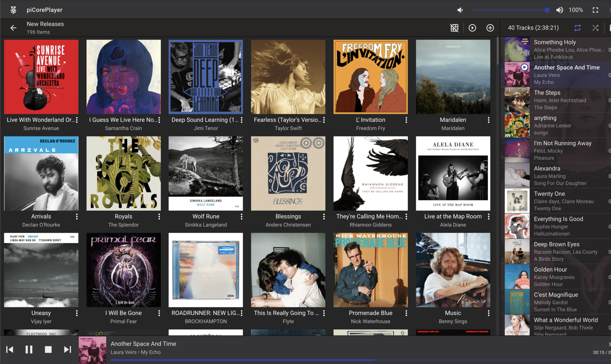Go to the previous track
Screen dimensions: 611x364
[10, 350]
